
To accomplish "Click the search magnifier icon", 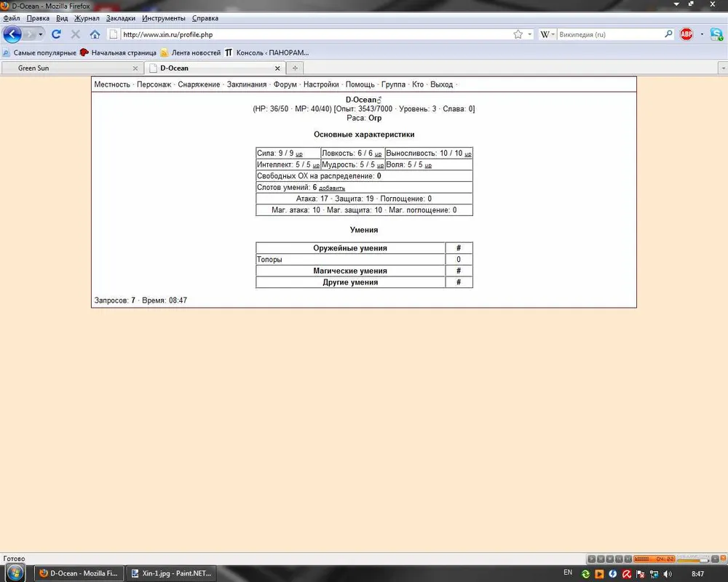I will click(668, 34).
